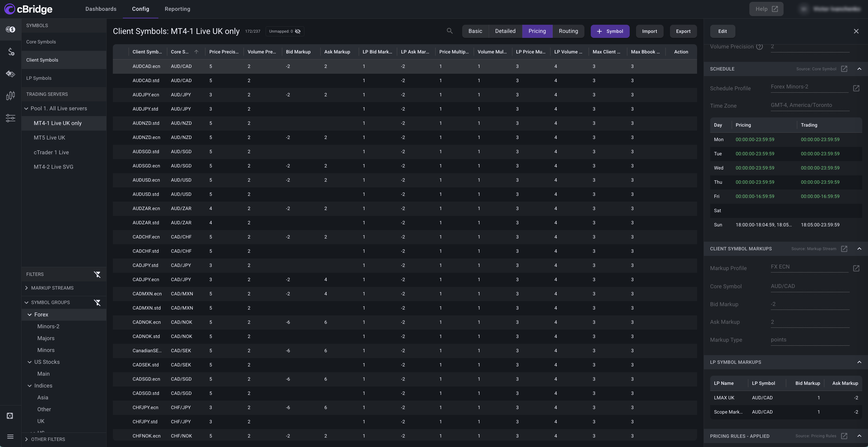
Task: Open LP Symbols in the sidebar
Action: click(x=64, y=78)
